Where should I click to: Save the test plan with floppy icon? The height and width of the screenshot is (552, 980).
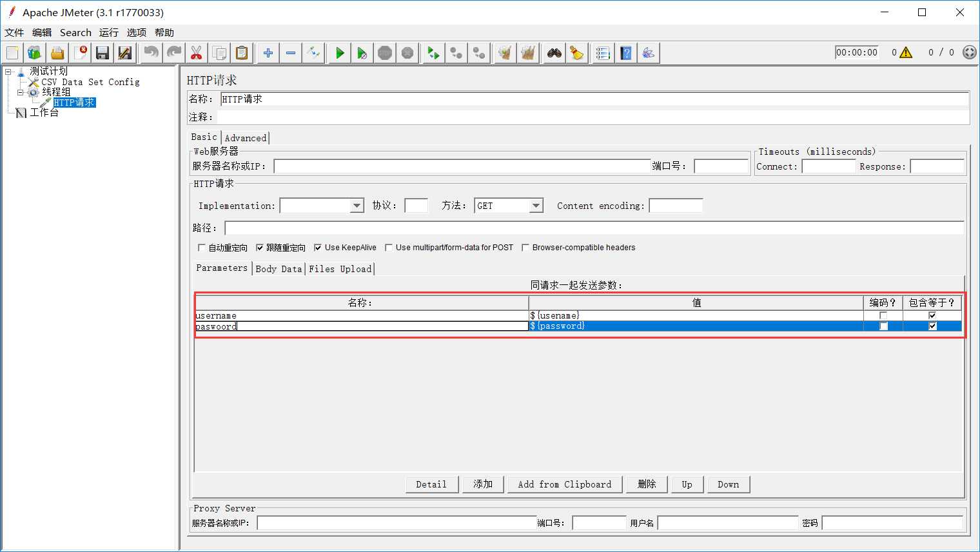(103, 53)
